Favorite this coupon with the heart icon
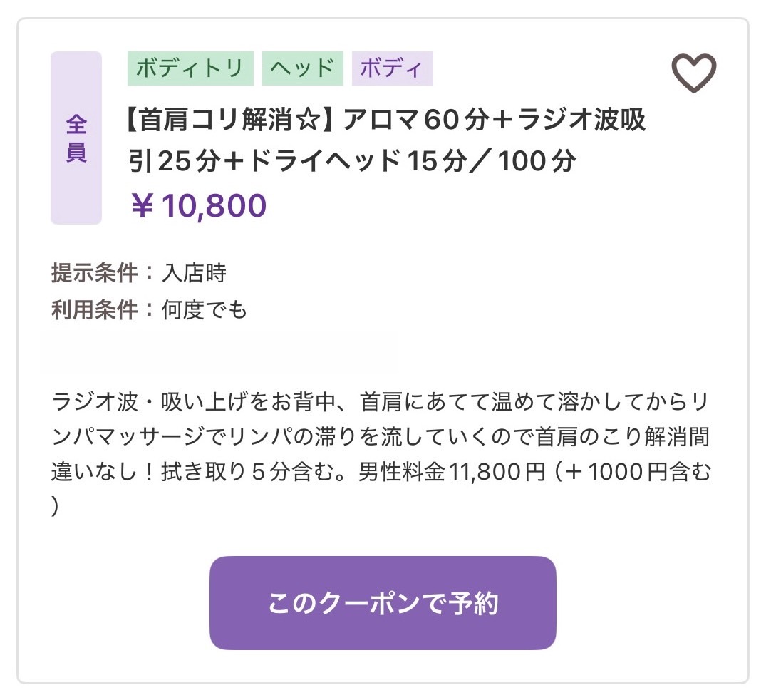The width and height of the screenshot is (771, 700). point(694,73)
